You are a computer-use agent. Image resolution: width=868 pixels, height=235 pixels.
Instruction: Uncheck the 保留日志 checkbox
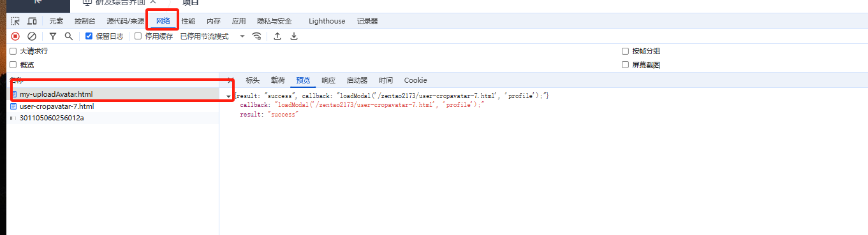pos(89,36)
